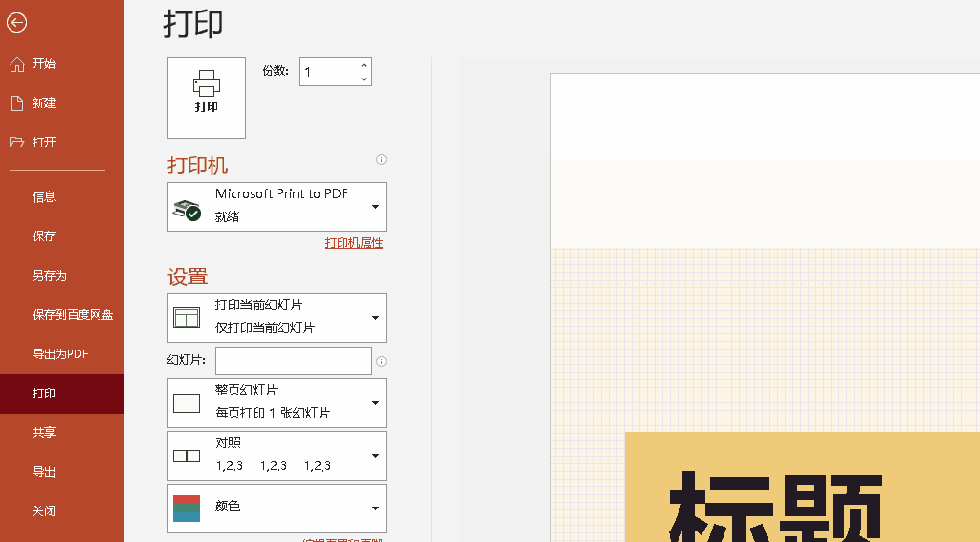Click the dropdown arrow on the 对照 selector
Viewport: 980px width, 542px height.
(375, 456)
